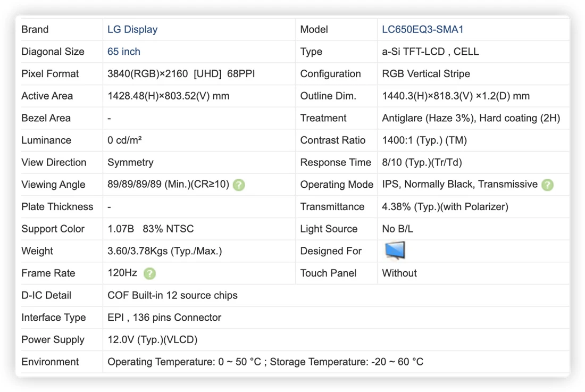
Task: Select the power supply value 12.0V (Typ.)(VLCD)
Action: coord(152,340)
